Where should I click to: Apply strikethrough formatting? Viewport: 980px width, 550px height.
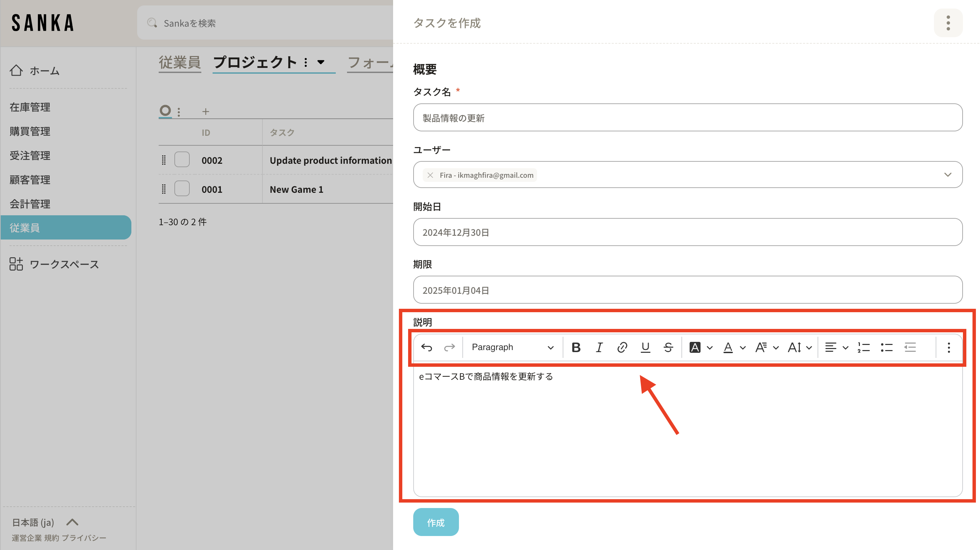tap(668, 347)
